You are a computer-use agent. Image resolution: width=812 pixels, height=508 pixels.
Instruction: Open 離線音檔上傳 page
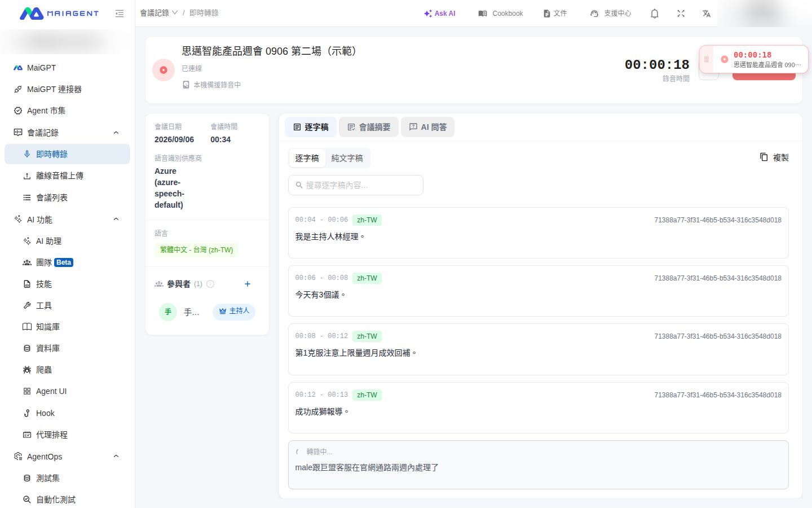[68, 176]
